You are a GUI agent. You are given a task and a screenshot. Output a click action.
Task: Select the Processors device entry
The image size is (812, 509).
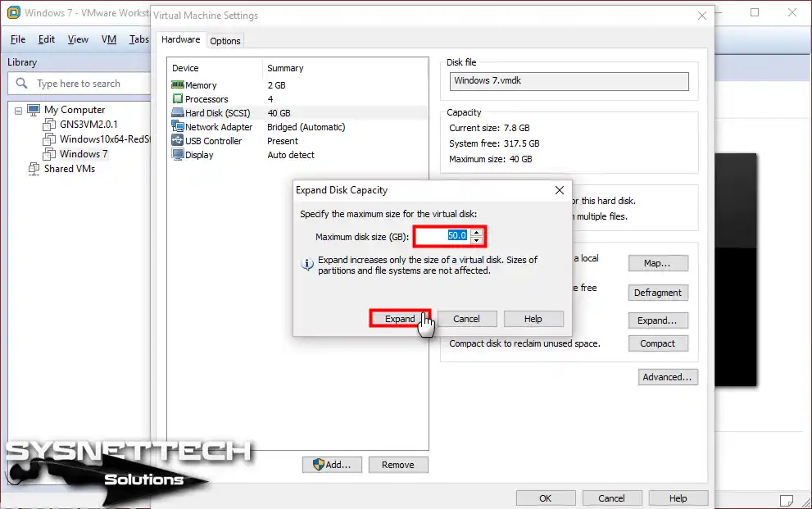[204, 98]
